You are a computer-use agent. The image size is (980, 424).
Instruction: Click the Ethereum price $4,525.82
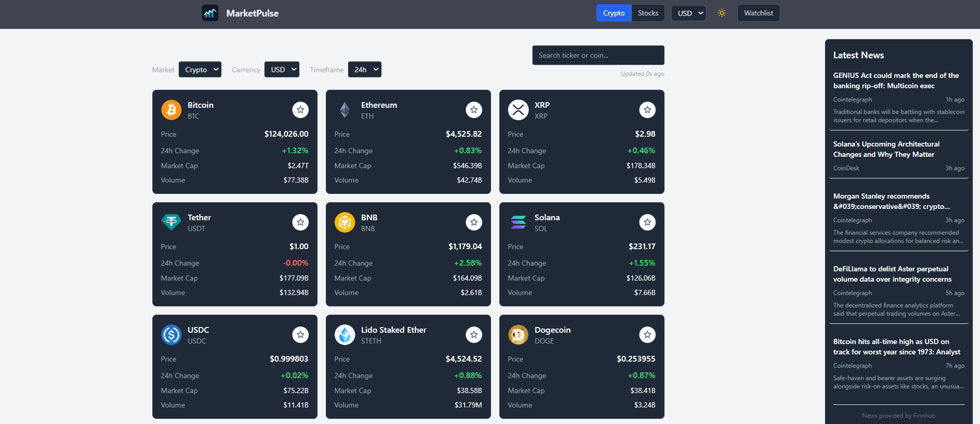click(464, 134)
